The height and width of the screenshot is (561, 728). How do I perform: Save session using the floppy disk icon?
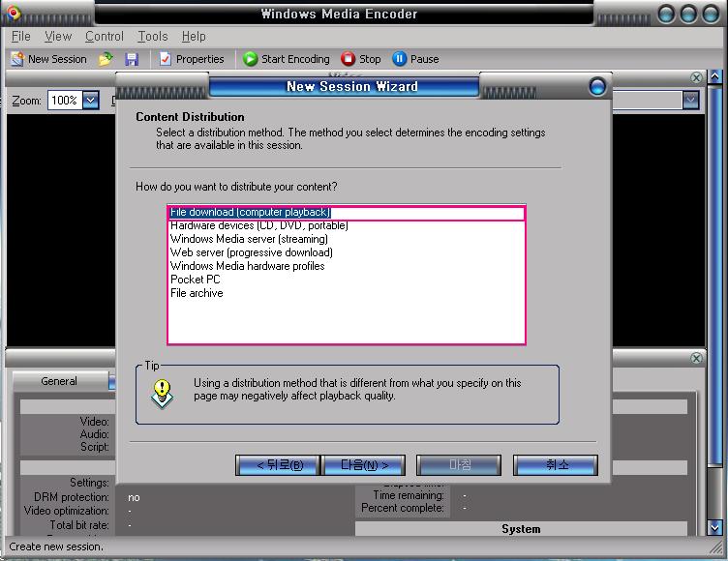click(x=132, y=59)
